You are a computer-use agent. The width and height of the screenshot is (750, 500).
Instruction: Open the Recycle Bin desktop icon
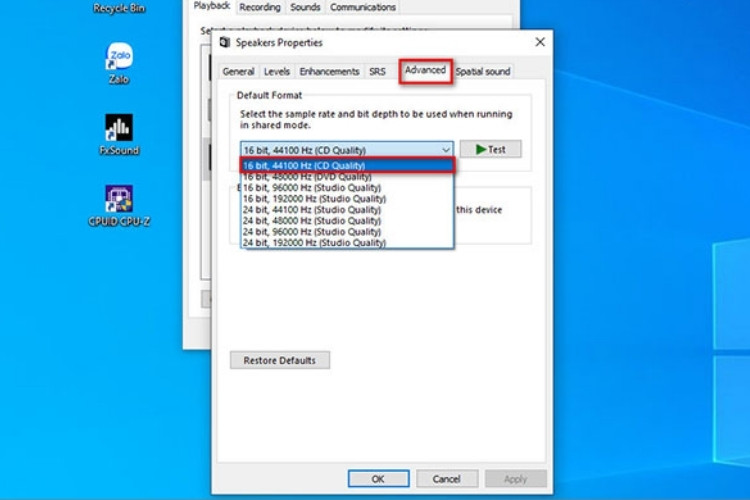pos(118,7)
